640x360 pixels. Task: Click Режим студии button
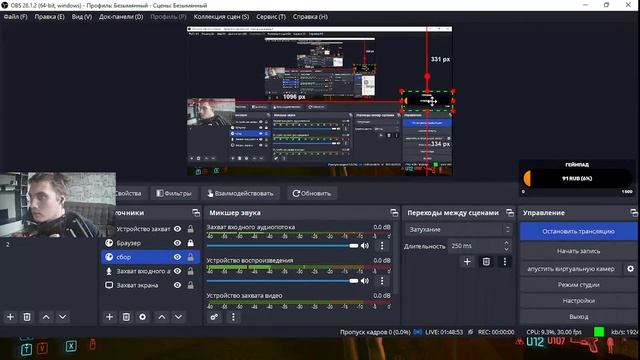tap(578, 284)
